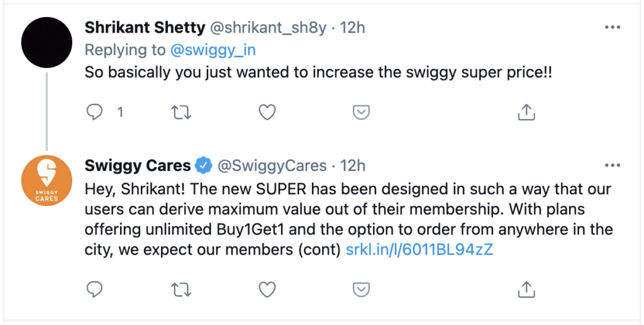Share the Swiggy Cares tweet

526,289
